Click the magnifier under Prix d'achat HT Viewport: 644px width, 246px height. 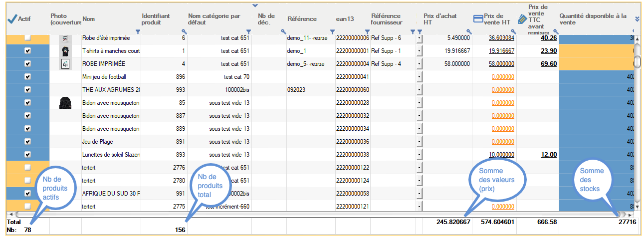[469, 32]
